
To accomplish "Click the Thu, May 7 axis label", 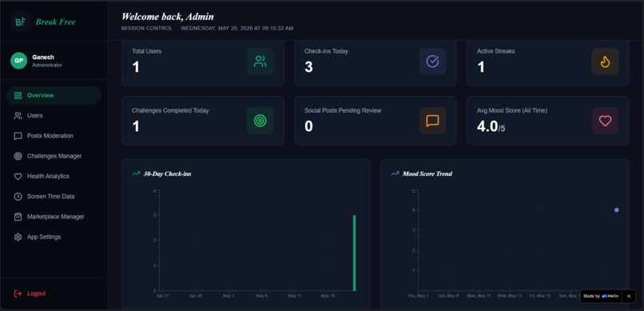I will click(x=418, y=296).
